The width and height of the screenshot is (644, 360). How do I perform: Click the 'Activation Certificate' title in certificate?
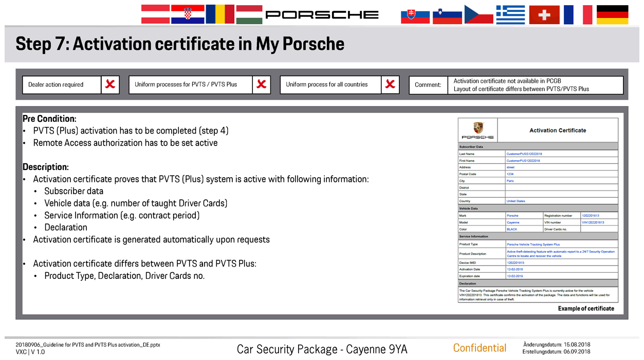558,130
